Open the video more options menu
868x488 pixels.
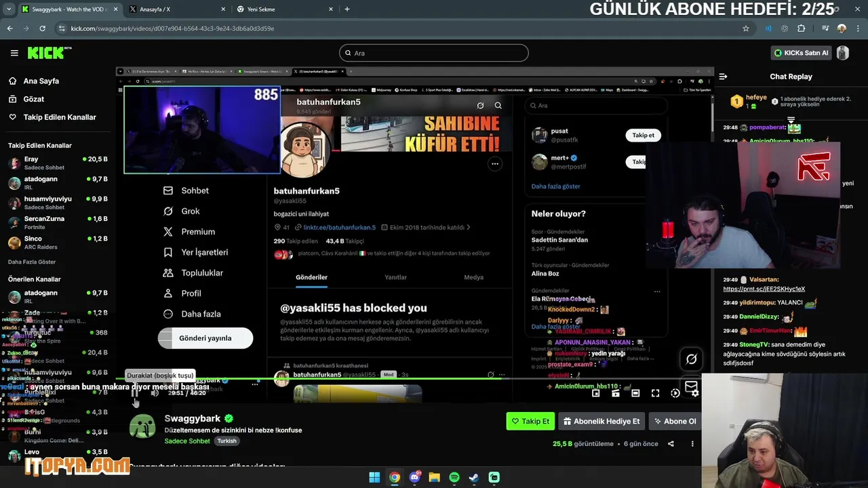click(692, 444)
